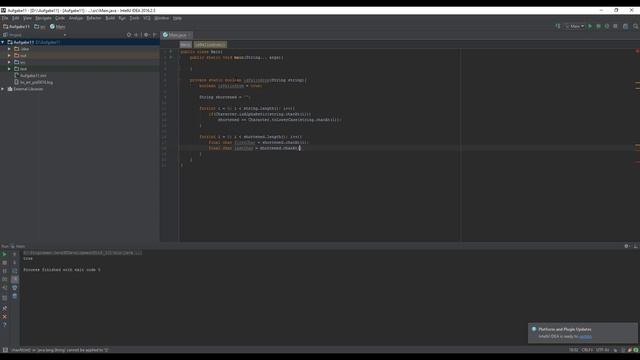Click the lock read-only toggle in the status bar

(x=616, y=350)
